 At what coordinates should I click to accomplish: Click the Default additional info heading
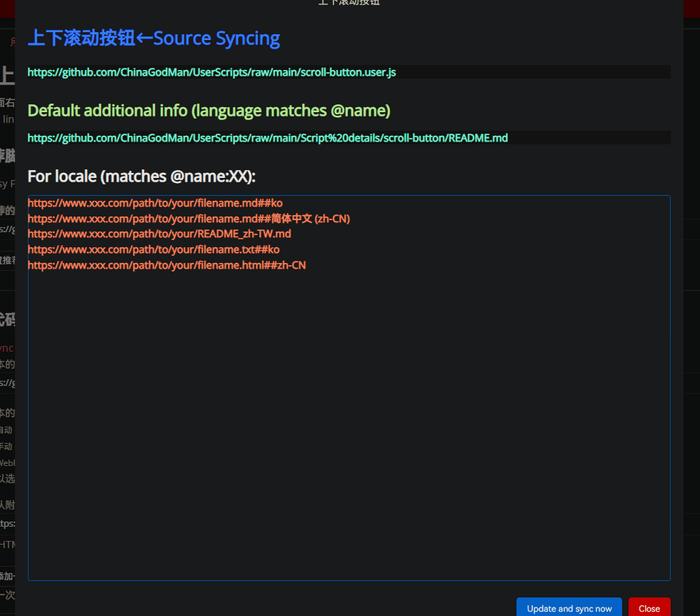click(209, 111)
